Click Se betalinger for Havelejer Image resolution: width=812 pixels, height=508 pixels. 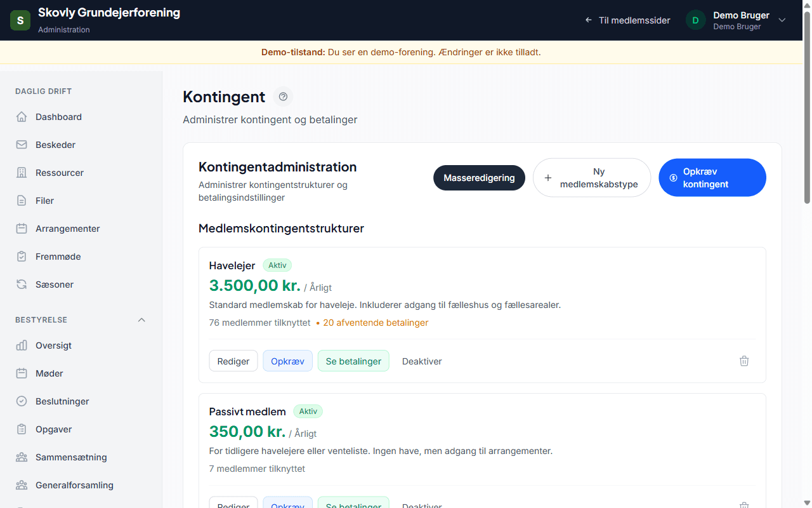[x=353, y=361]
